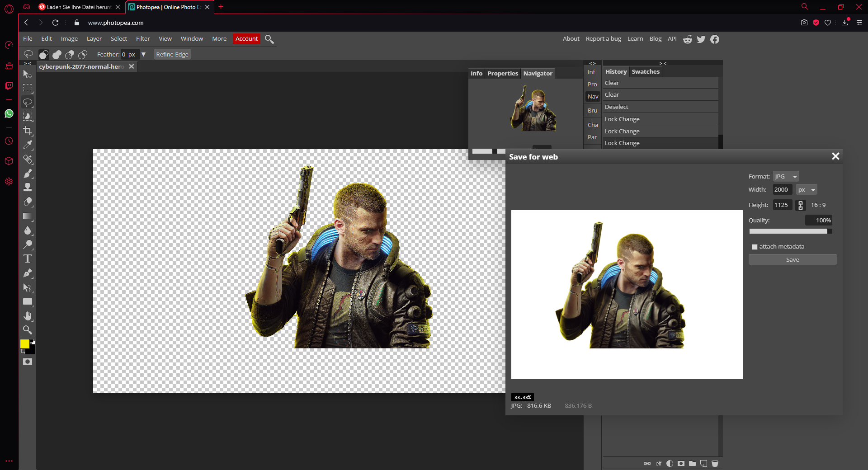Click the Quality slider bar

pyautogui.click(x=790, y=231)
